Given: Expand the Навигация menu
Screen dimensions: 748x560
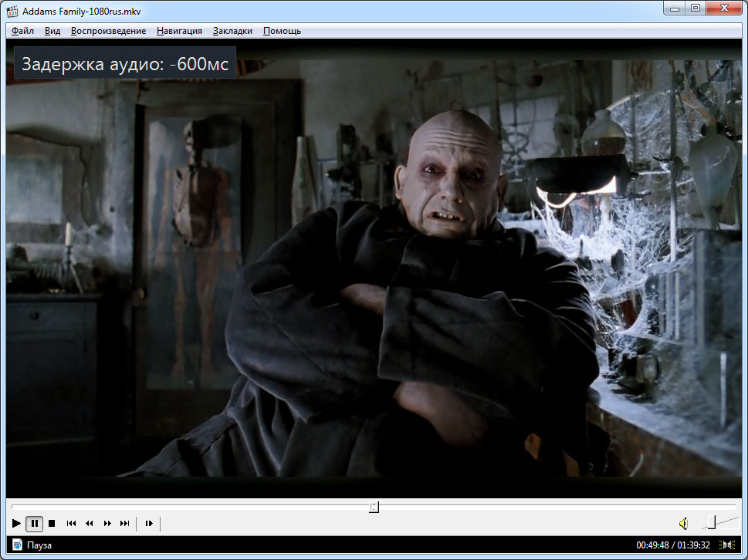Looking at the screenshot, I should click(179, 31).
